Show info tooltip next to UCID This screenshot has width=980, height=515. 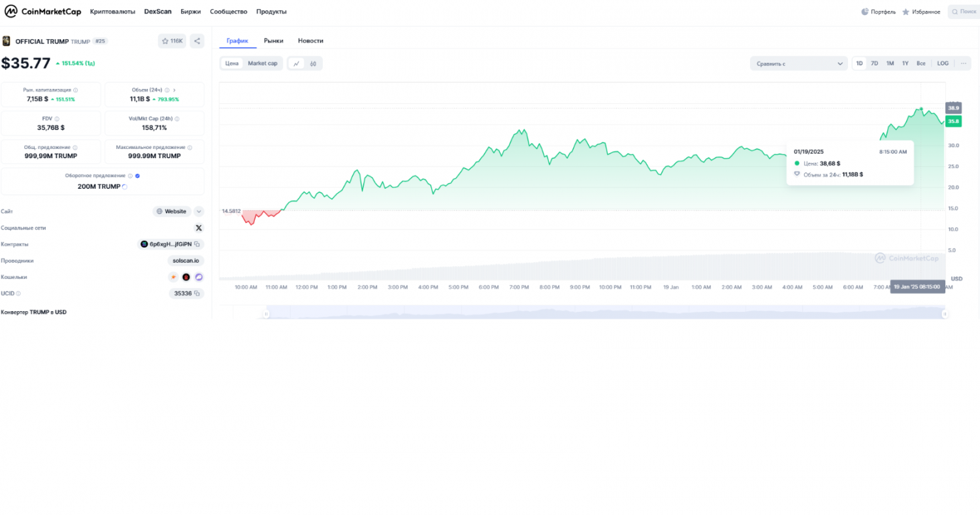18,293
